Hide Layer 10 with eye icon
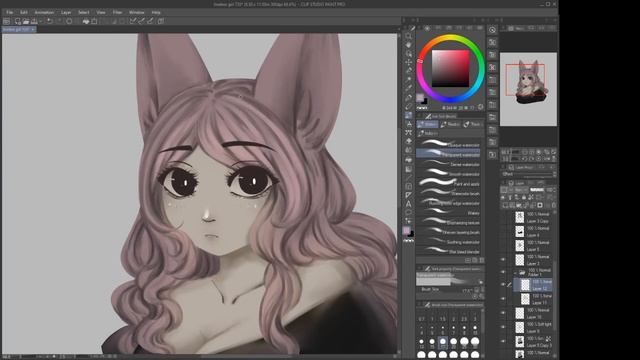The height and width of the screenshot is (360, 640). pyautogui.click(x=503, y=313)
